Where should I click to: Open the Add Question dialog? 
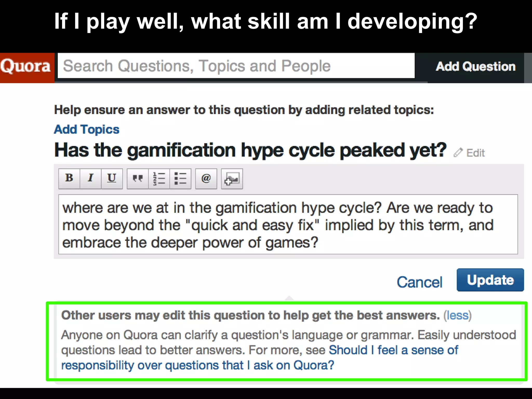[476, 66]
